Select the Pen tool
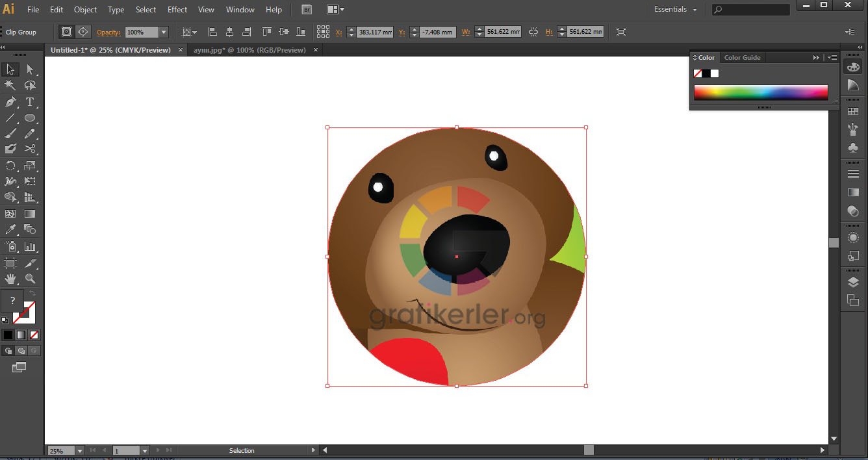 (10, 102)
